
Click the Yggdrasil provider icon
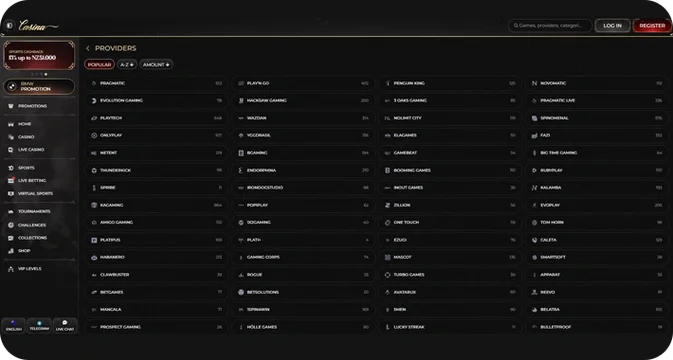click(241, 135)
